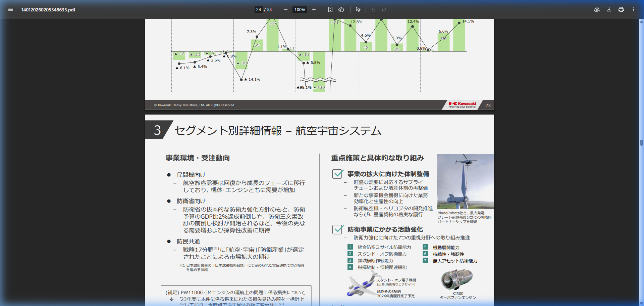644x306 pixels.
Task: Select the fit-to-page icon
Action: click(330, 9)
